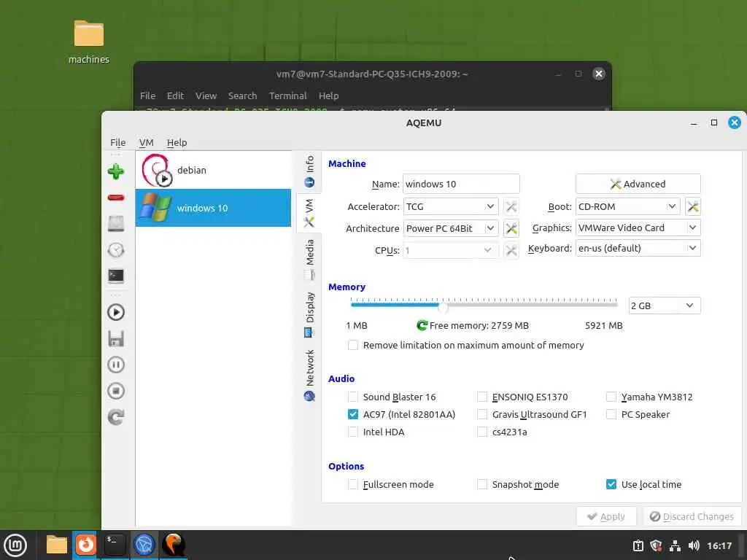Image resolution: width=747 pixels, height=560 pixels.
Task: Switch to the VM tab
Action: click(309, 213)
